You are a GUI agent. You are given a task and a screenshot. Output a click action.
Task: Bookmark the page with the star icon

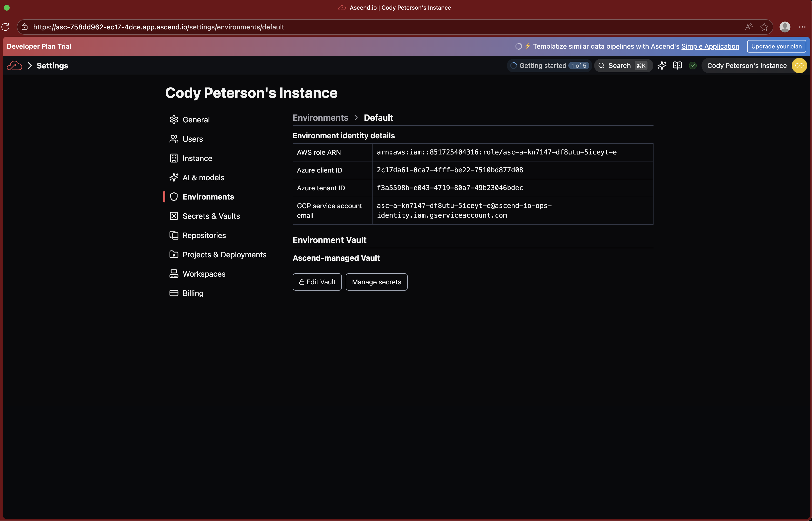pyautogui.click(x=764, y=27)
